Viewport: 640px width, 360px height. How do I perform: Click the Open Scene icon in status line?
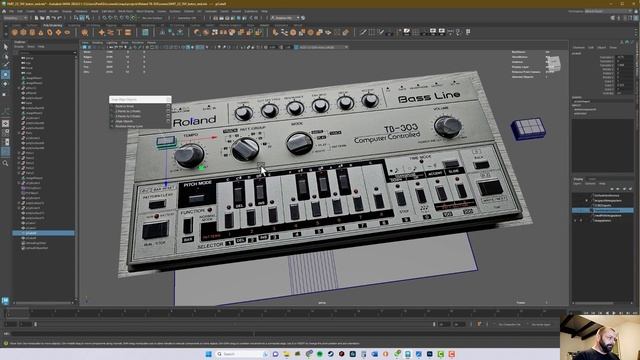pos(42,18)
